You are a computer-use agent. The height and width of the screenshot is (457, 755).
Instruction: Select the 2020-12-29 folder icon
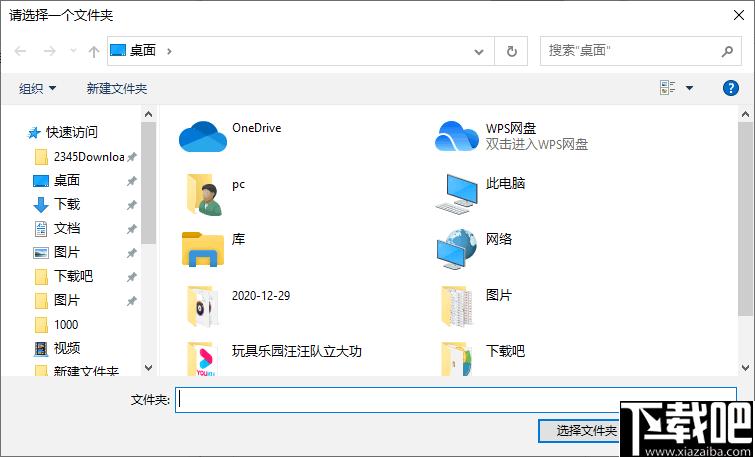click(x=203, y=306)
